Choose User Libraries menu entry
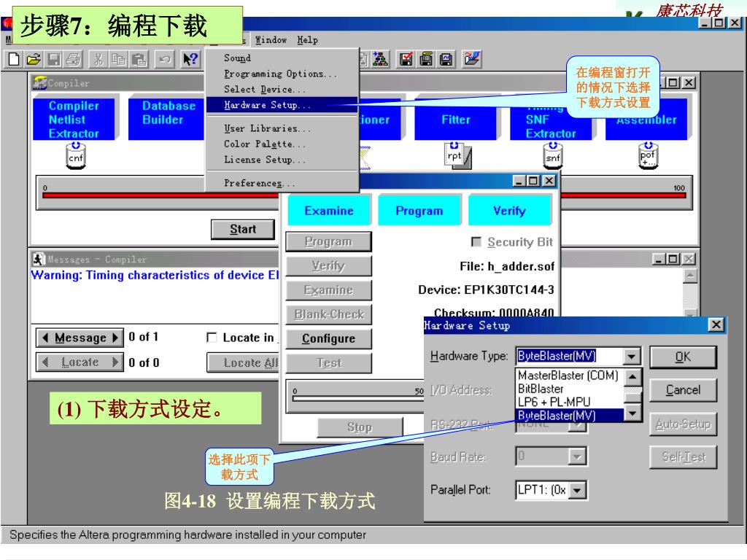The width and height of the screenshot is (747, 560). 282,128
